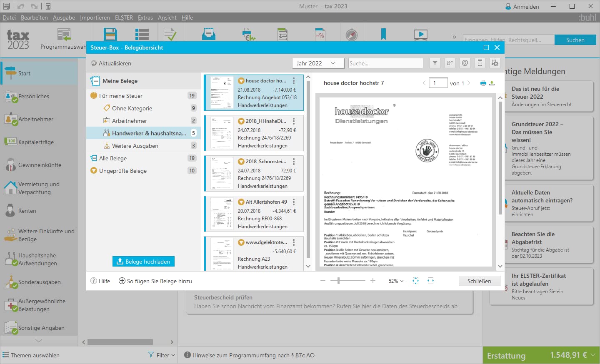Open 'So fügen Sie Belege hinzu' link
The height and width of the screenshot is (364, 600).
click(x=155, y=281)
